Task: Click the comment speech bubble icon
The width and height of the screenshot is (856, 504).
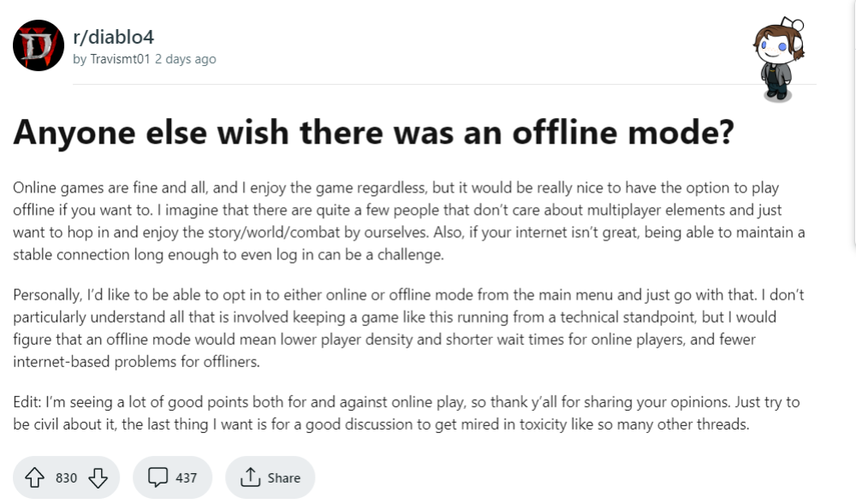Action: click(x=158, y=477)
